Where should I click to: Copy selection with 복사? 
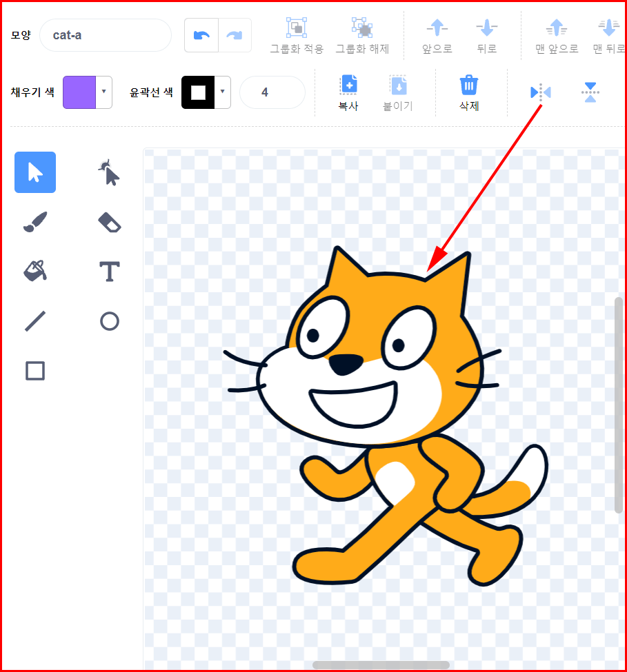tap(348, 92)
